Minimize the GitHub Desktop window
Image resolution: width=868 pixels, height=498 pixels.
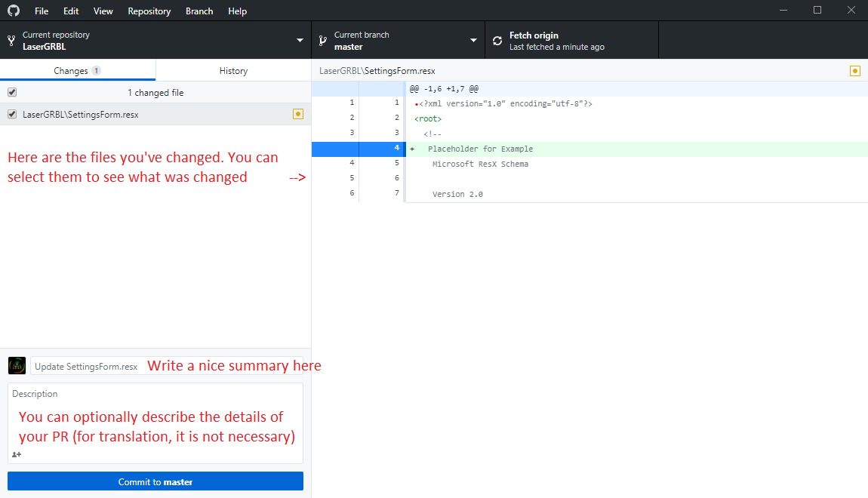pos(783,10)
